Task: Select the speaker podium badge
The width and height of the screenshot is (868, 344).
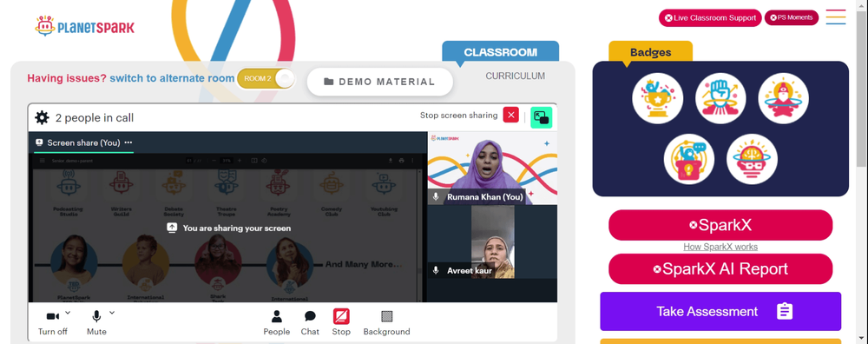Action: [689, 159]
